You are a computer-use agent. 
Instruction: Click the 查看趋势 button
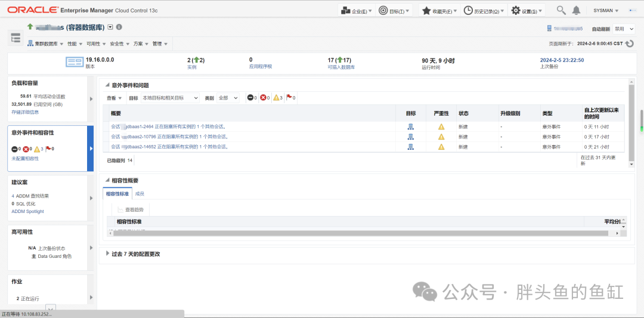click(131, 209)
